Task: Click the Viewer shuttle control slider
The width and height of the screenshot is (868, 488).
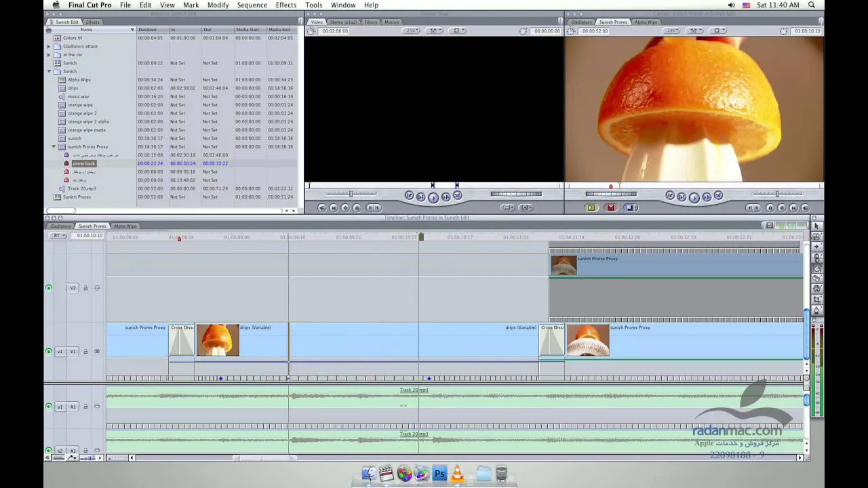Action: tap(351, 194)
